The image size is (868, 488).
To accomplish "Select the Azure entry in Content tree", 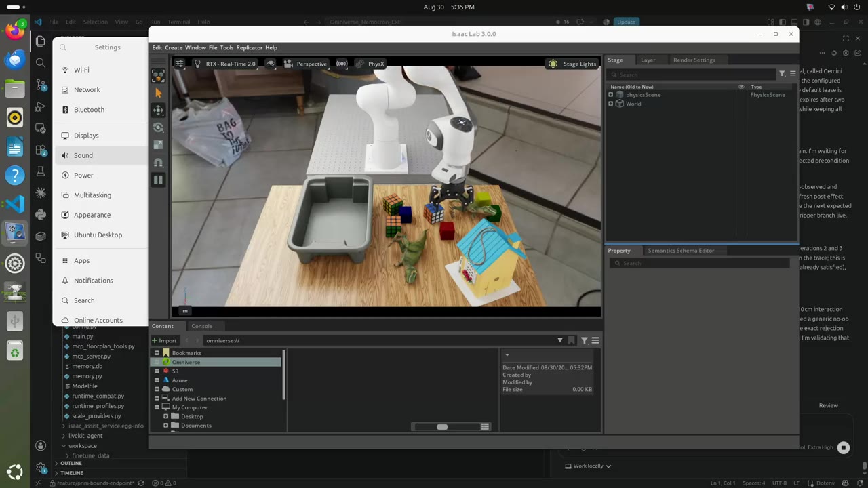I will [x=179, y=380].
